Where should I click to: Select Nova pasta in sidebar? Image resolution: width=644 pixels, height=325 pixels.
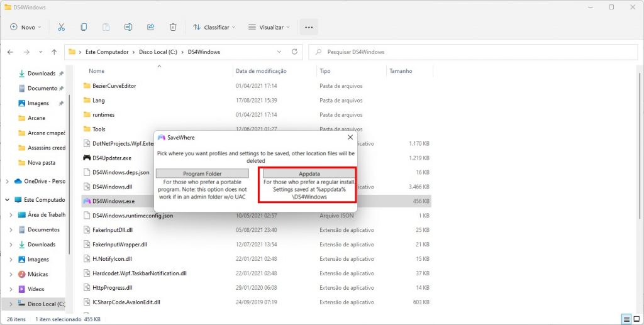[41, 162]
